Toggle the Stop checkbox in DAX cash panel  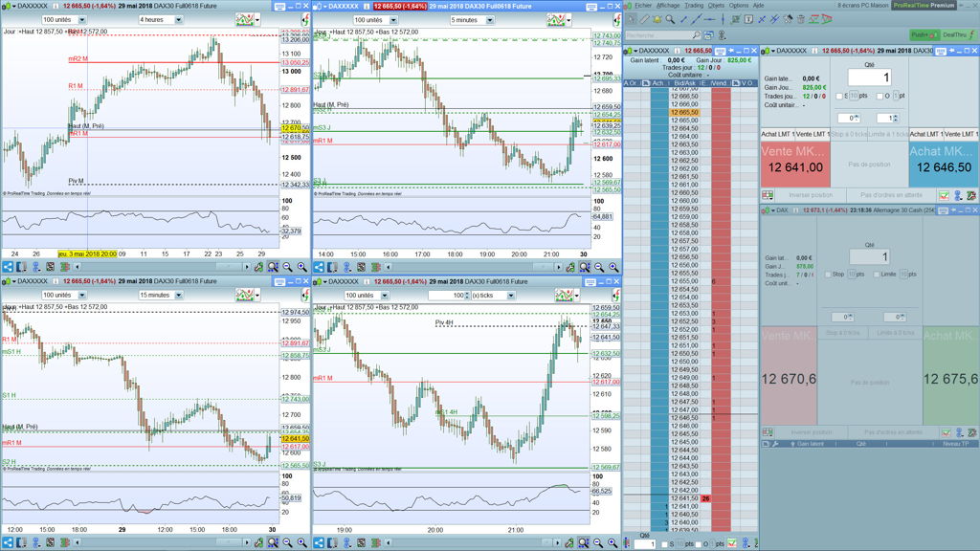click(x=828, y=275)
